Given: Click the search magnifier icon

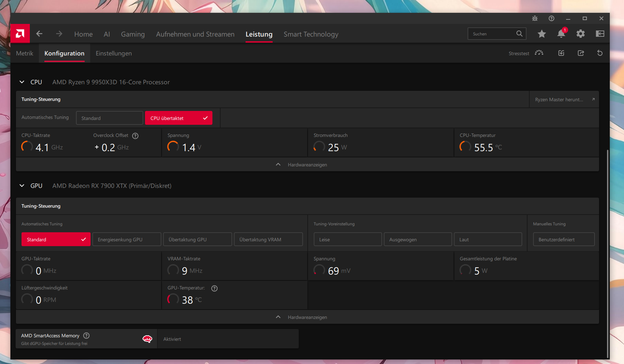Looking at the screenshot, I should (x=519, y=34).
